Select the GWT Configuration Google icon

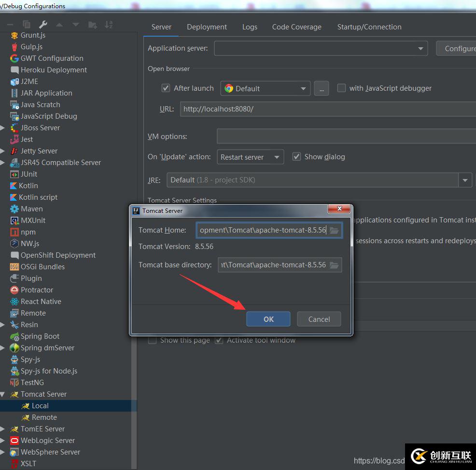tap(14, 58)
